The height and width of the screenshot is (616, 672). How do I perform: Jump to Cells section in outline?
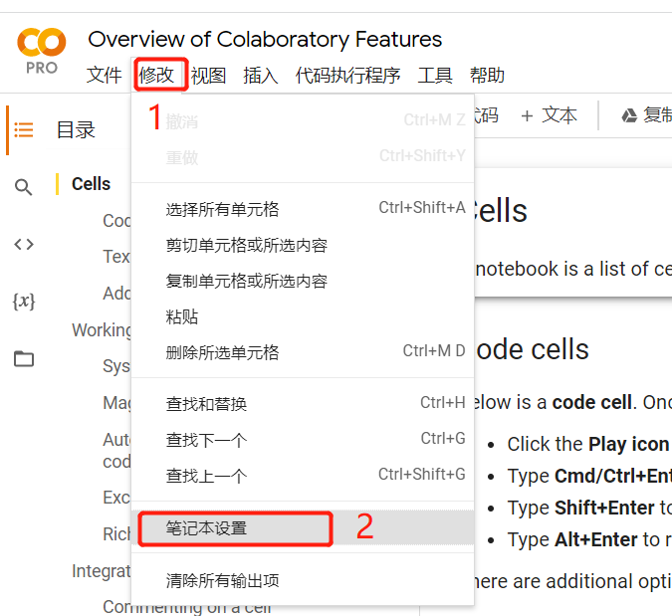coord(92,184)
